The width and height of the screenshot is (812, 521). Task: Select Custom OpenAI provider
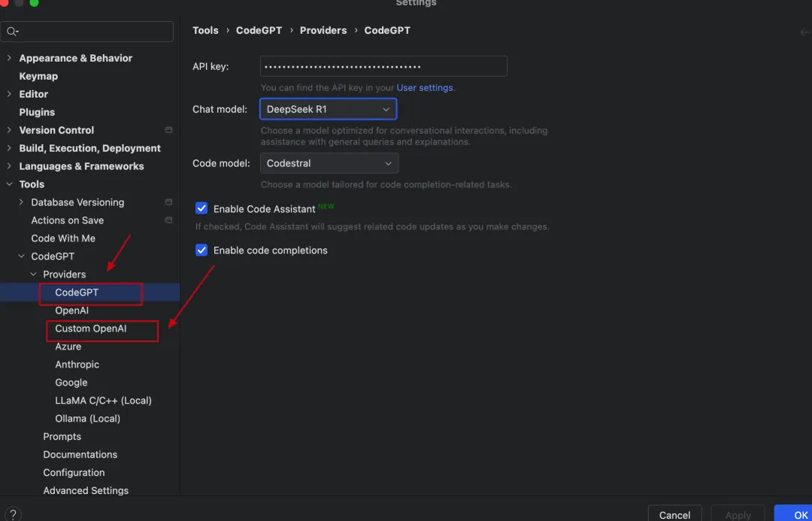click(x=91, y=329)
